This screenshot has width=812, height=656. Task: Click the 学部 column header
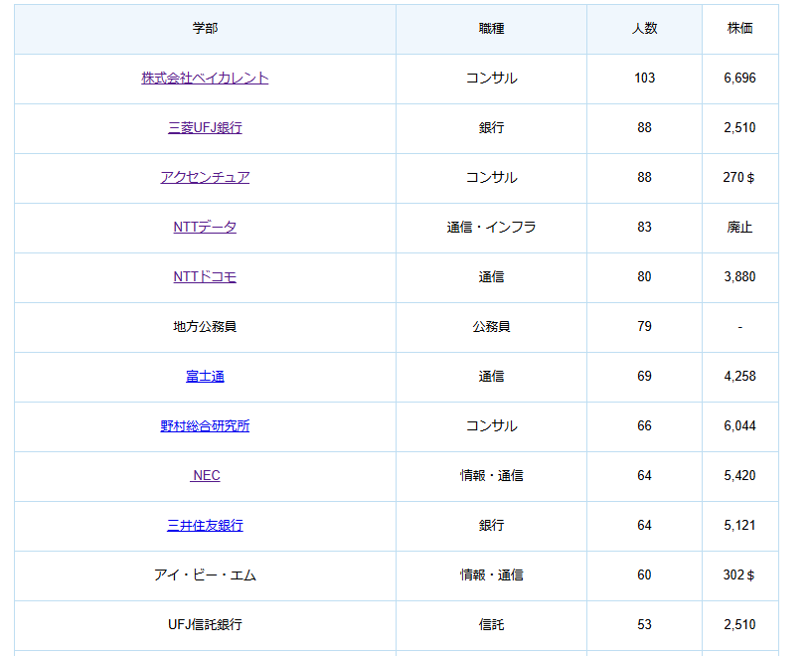205,29
